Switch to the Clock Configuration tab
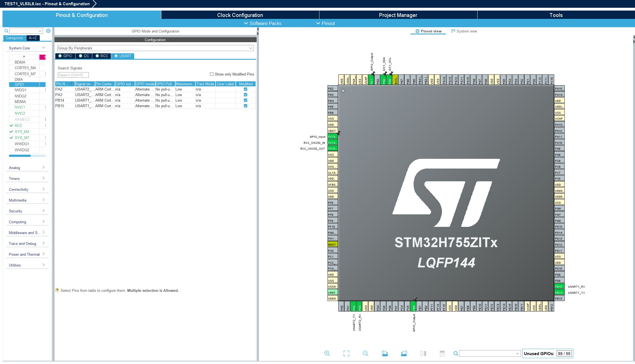This screenshot has width=635, height=364. point(240,15)
